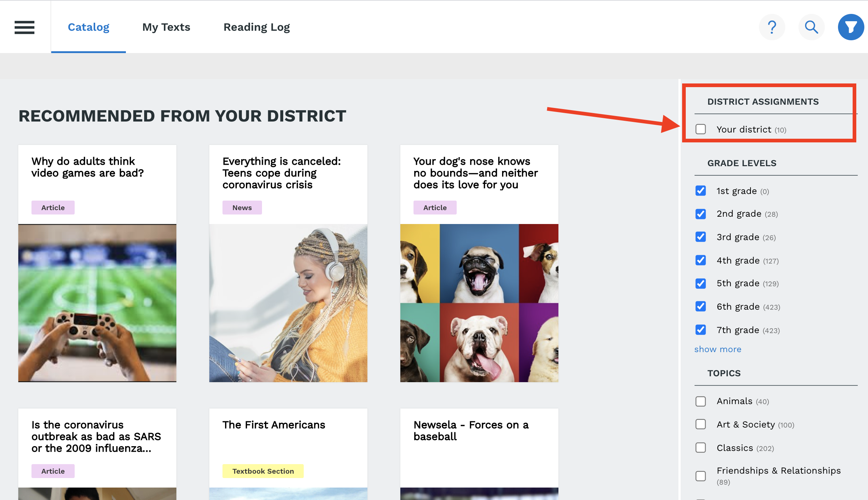Click Article tag on dog's nose card
868x500 pixels.
[435, 208]
